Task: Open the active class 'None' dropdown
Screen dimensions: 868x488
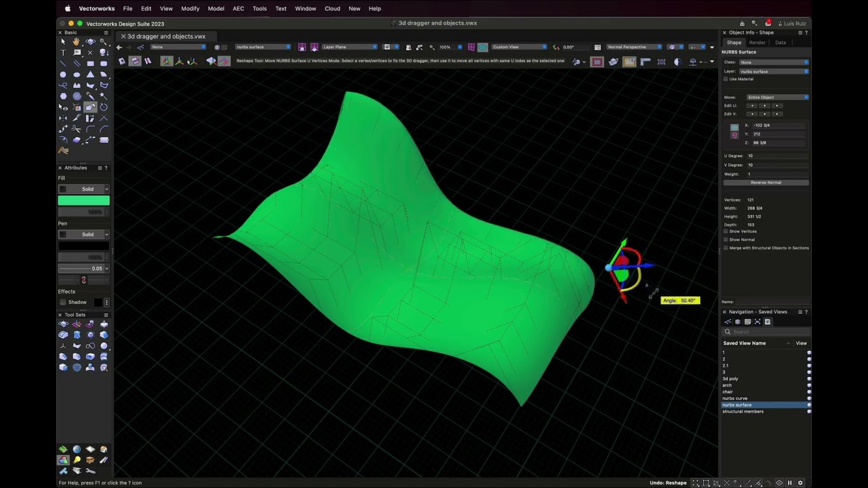Action: pos(178,47)
